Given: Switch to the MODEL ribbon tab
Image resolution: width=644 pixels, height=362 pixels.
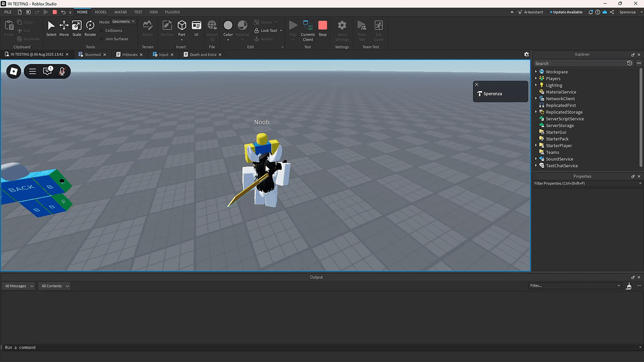Looking at the screenshot, I should point(101,11).
